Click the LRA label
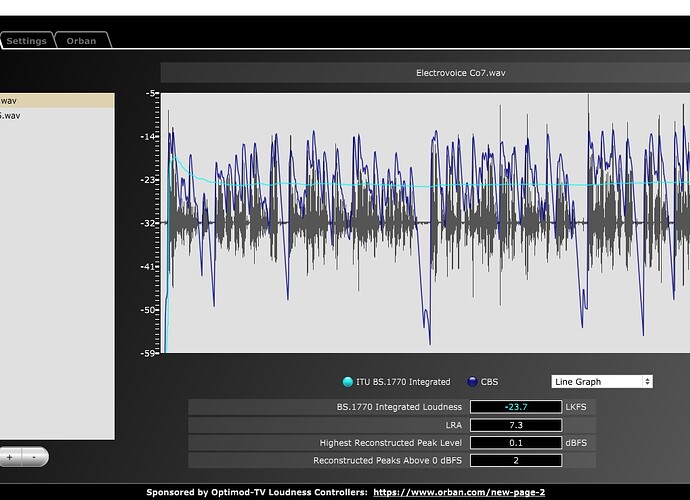690x500 pixels. (453, 425)
